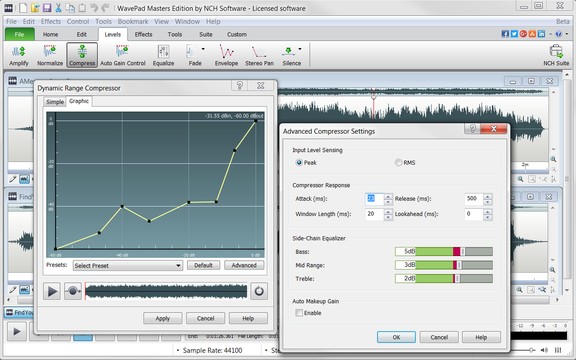
Task: Expand the Fade dropdown arrow
Action: (x=203, y=49)
